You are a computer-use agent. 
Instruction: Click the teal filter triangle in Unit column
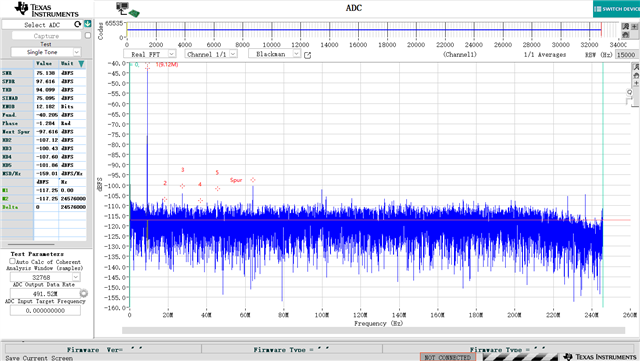tap(81, 64)
